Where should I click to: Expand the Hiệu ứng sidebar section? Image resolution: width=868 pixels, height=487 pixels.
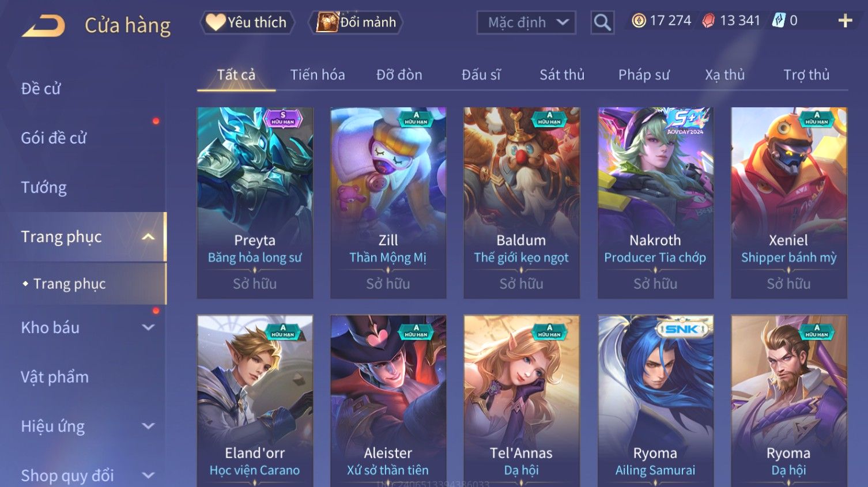(x=148, y=426)
